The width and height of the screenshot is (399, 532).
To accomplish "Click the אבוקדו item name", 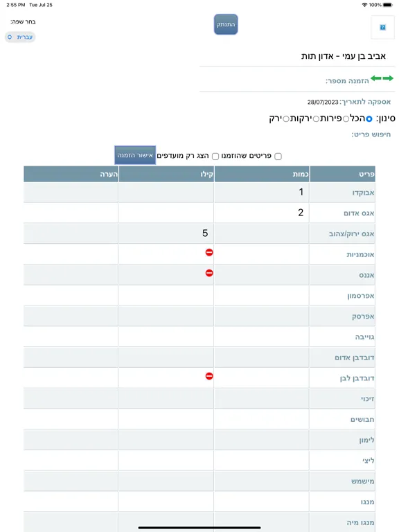I will pyautogui.click(x=363, y=193).
